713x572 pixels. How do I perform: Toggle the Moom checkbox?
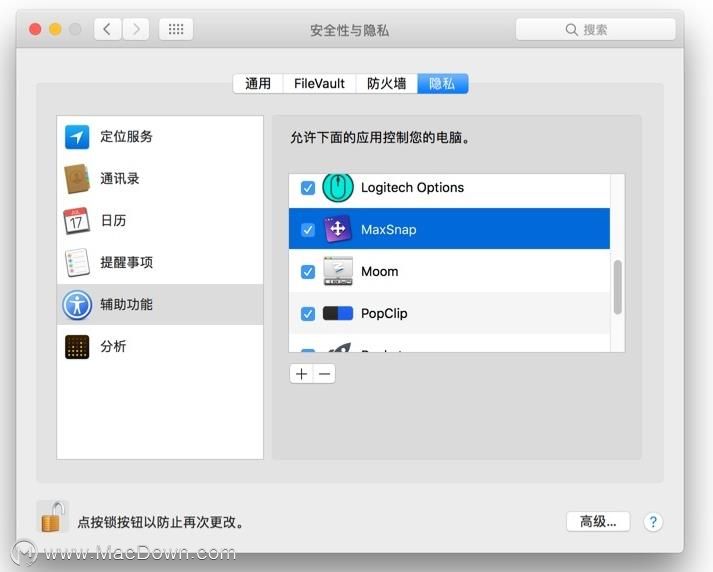[308, 272]
